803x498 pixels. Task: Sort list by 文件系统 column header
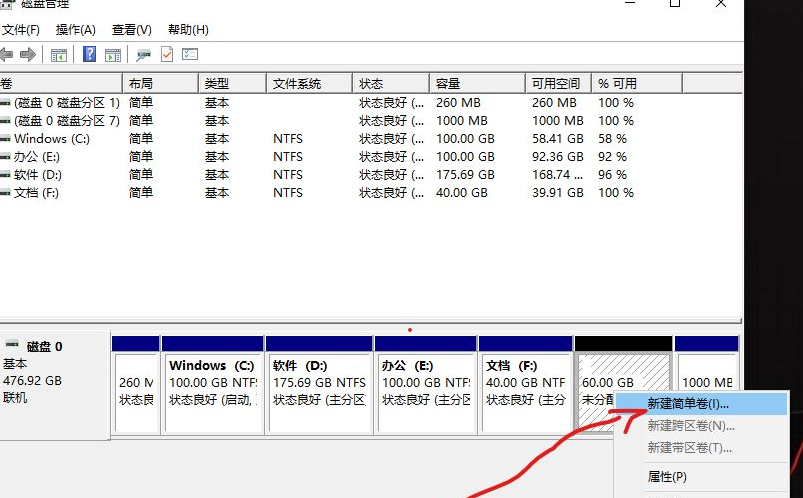pos(297,83)
